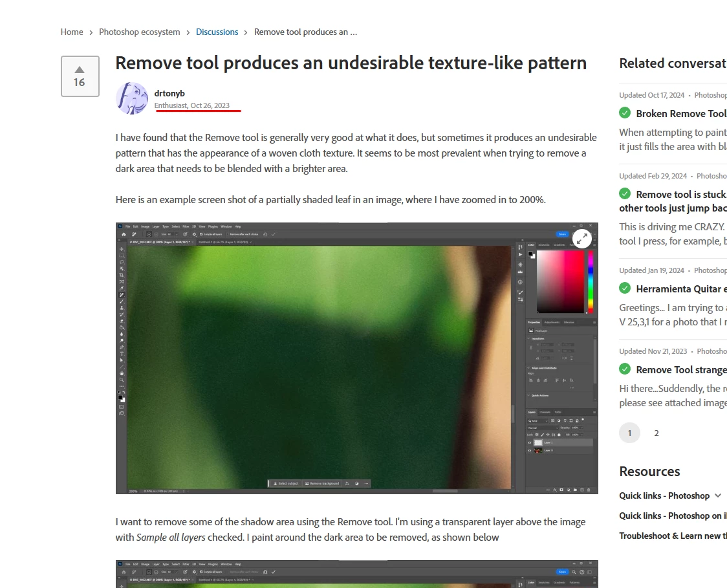Click the add layer mask icon under Layers
The image size is (727, 588).
pos(561,490)
